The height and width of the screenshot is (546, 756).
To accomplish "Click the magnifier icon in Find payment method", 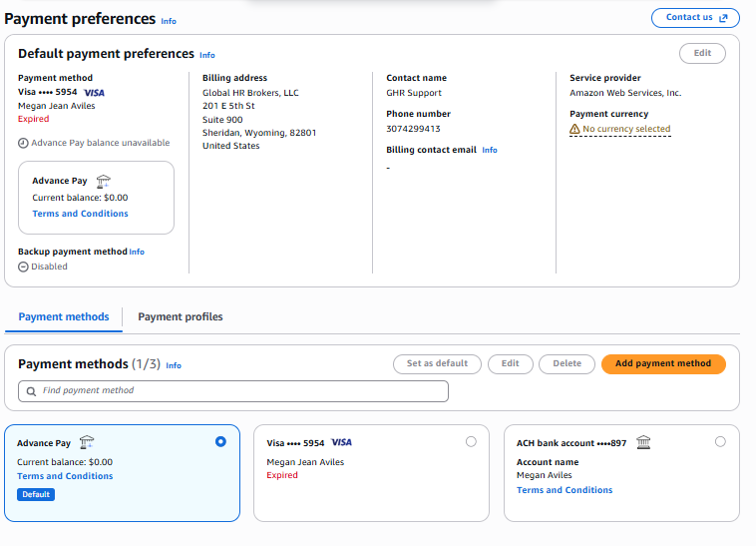I will tap(31, 391).
